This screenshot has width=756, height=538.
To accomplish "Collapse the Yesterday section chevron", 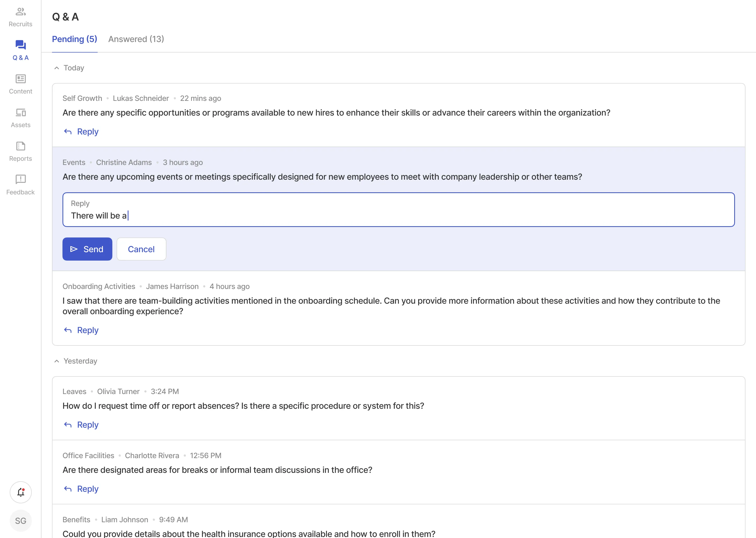I will 57,361.
